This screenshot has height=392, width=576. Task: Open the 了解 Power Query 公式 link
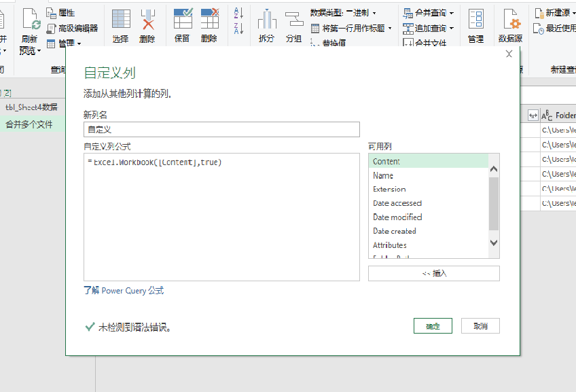pos(124,291)
